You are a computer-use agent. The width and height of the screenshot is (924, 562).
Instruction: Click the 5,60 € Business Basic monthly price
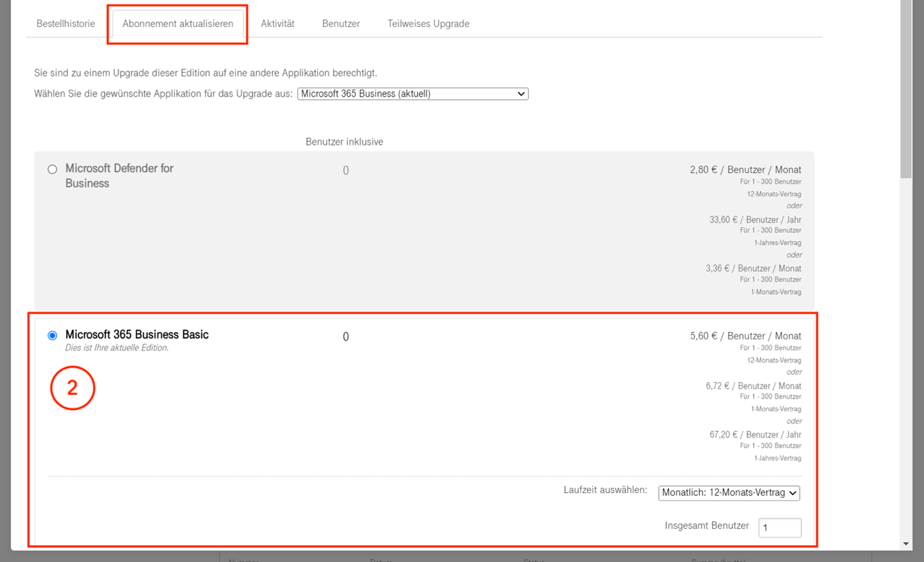(x=745, y=336)
